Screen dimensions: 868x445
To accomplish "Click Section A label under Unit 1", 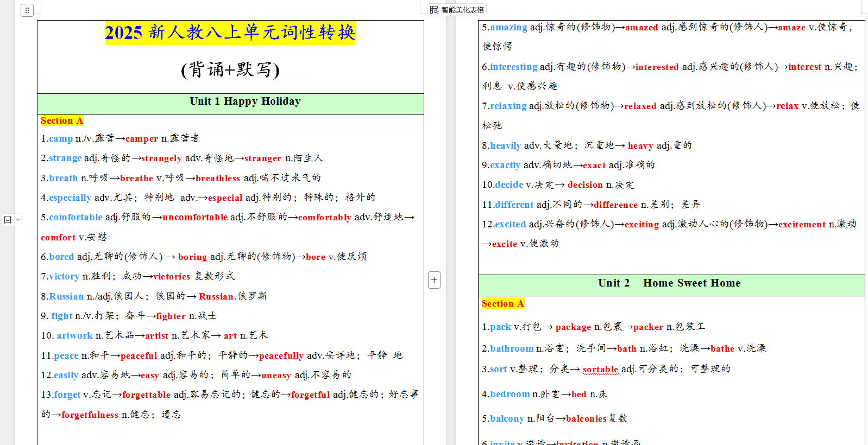I will coord(62,121).
